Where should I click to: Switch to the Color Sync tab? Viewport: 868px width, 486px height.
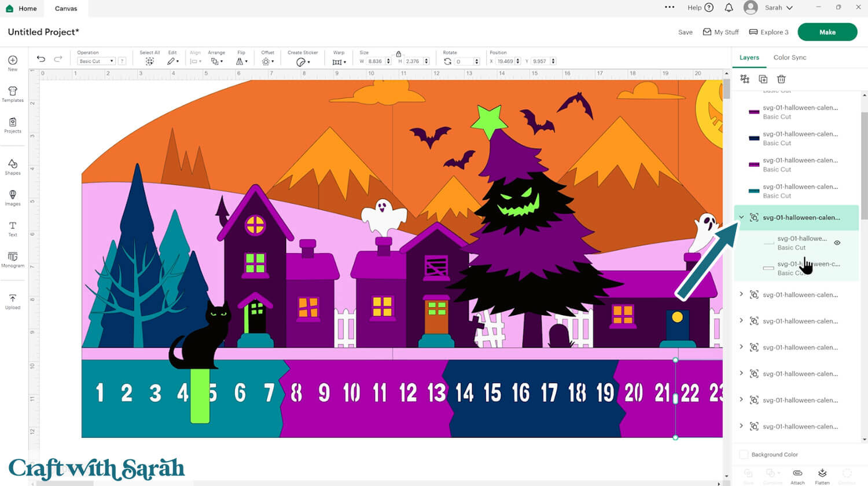point(790,57)
